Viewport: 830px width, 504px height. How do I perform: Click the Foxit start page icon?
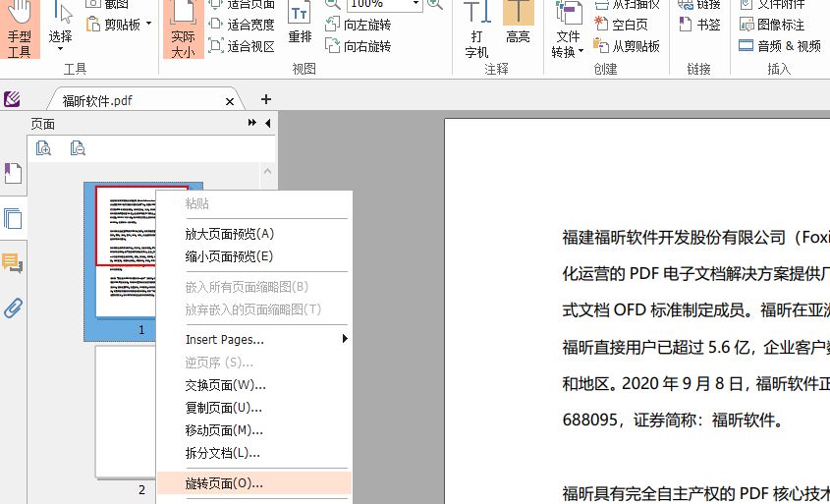(x=12, y=99)
